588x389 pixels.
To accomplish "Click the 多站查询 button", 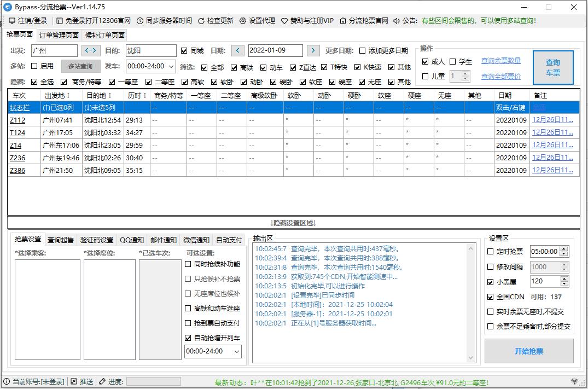I will (80, 66).
